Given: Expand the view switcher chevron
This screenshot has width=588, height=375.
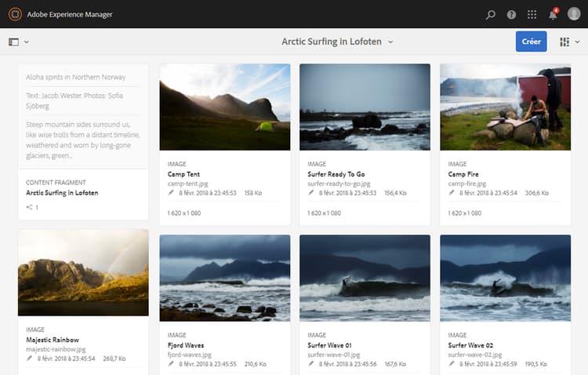Looking at the screenshot, I should pos(578,42).
